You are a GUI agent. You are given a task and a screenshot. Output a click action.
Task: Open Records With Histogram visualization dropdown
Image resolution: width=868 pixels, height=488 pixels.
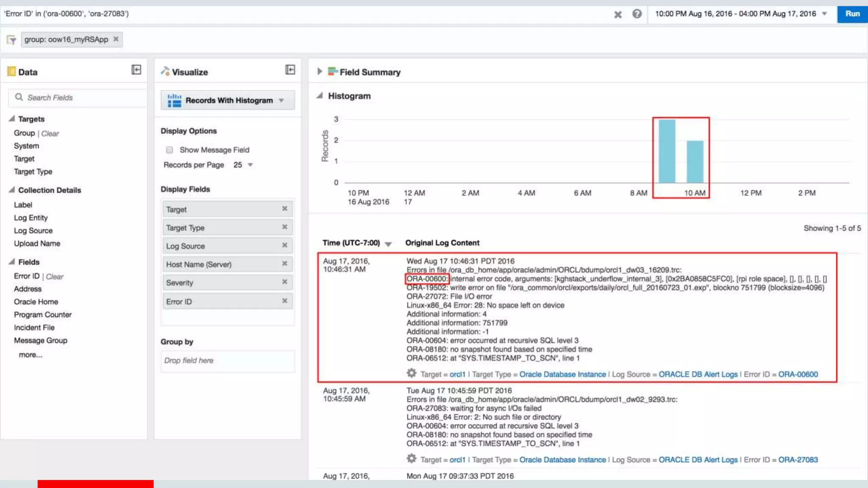tap(281, 100)
